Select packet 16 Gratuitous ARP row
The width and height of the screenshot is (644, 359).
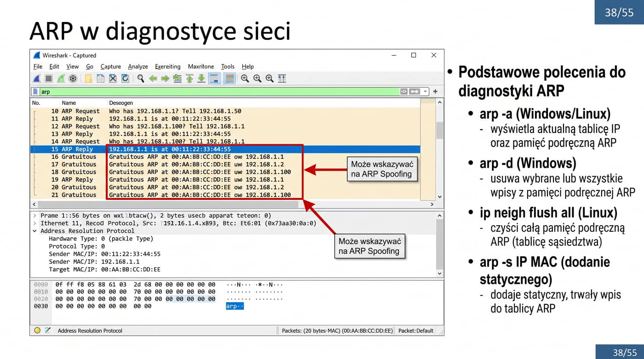225,157
